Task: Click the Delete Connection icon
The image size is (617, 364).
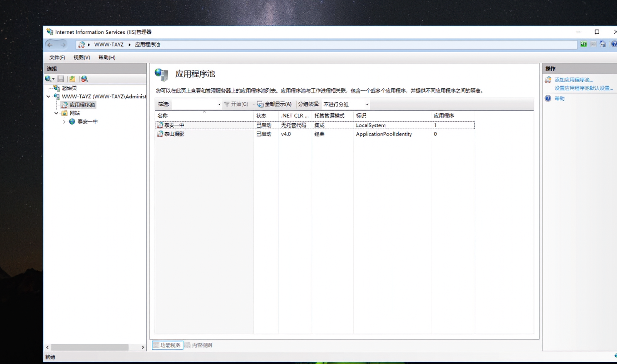Action: click(x=84, y=79)
